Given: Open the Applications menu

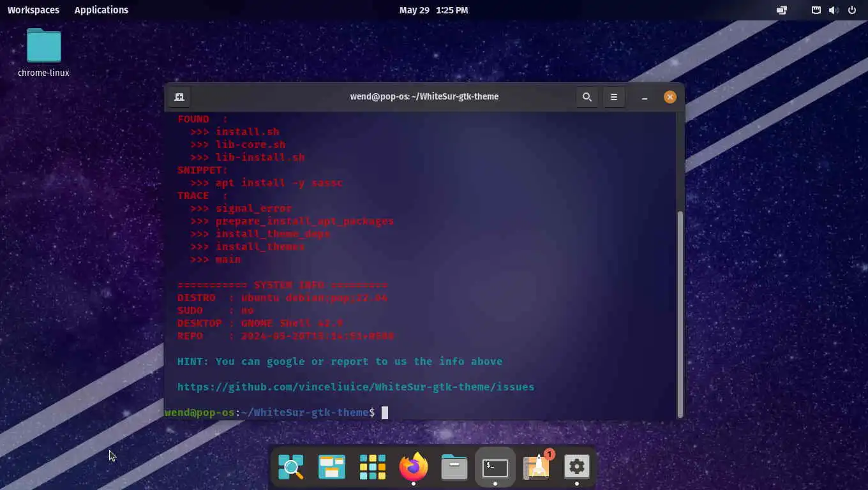Looking at the screenshot, I should pos(101,10).
